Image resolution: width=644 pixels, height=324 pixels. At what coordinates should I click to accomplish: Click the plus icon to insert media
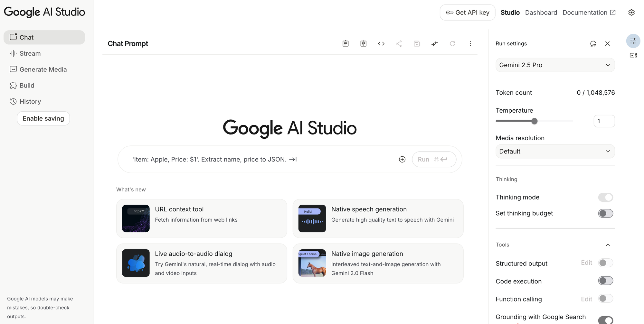click(402, 159)
